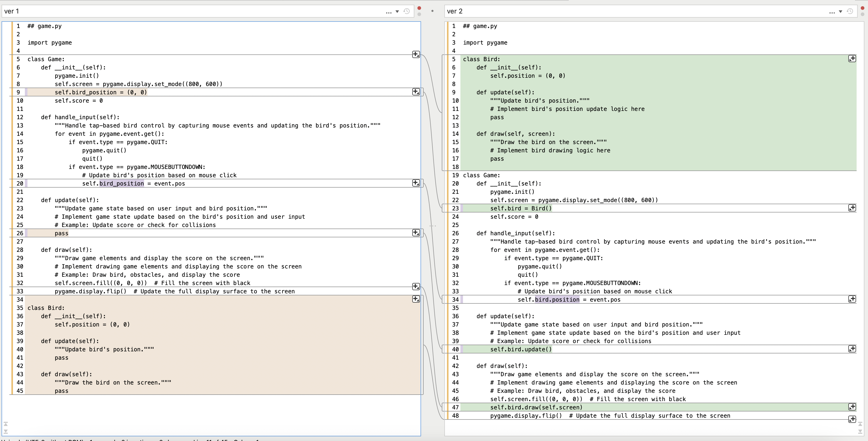Jump to first difference arrow in the left pane
Viewport: 868px width, 441px height.
pos(5,424)
